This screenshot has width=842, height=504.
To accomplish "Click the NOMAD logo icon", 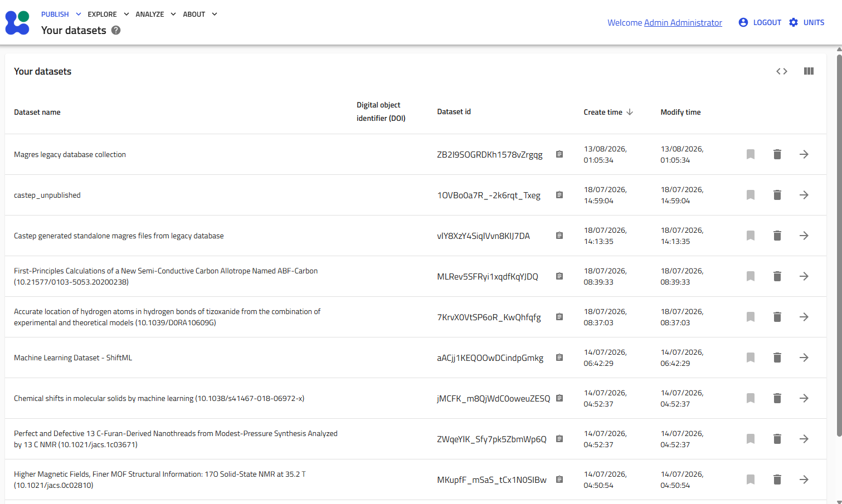I will pos(17,22).
